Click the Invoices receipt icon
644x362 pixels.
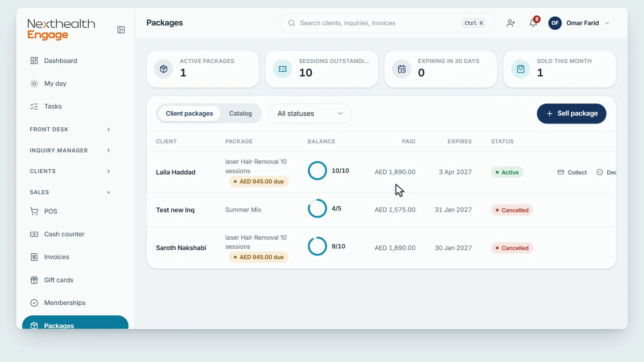(x=34, y=257)
